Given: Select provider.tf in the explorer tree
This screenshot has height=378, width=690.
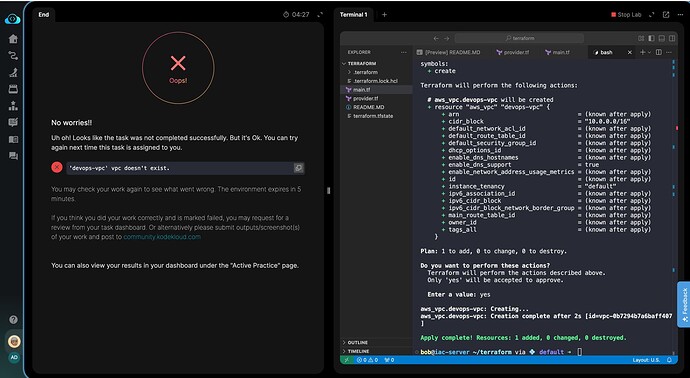Looking at the screenshot, I should point(377,99).
